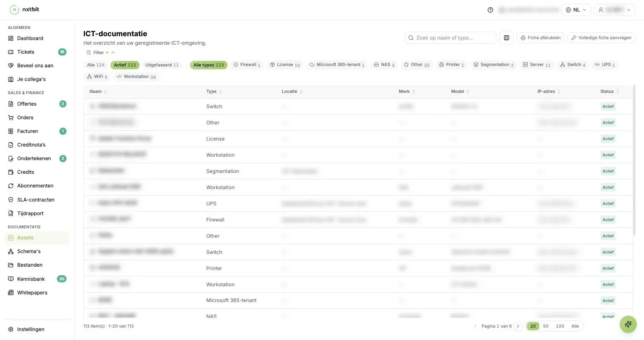
Task: Click the column layout icon button
Action: [506, 37]
